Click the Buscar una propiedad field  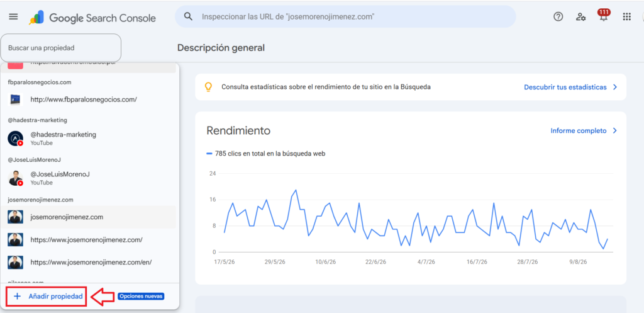pos(61,48)
